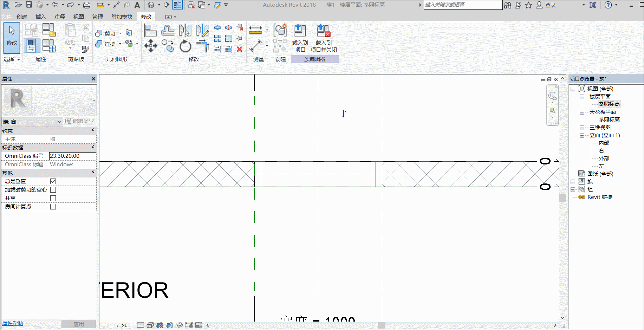Screen dimensions: 644x330
Task: Enable the 共享 checkbox
Action: click(x=53, y=198)
